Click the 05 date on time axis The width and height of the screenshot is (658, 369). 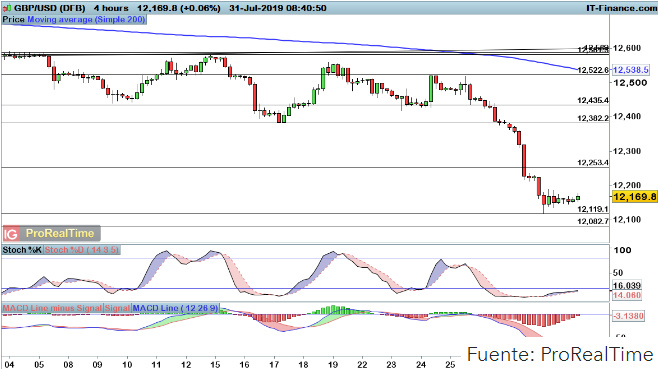click(x=39, y=364)
